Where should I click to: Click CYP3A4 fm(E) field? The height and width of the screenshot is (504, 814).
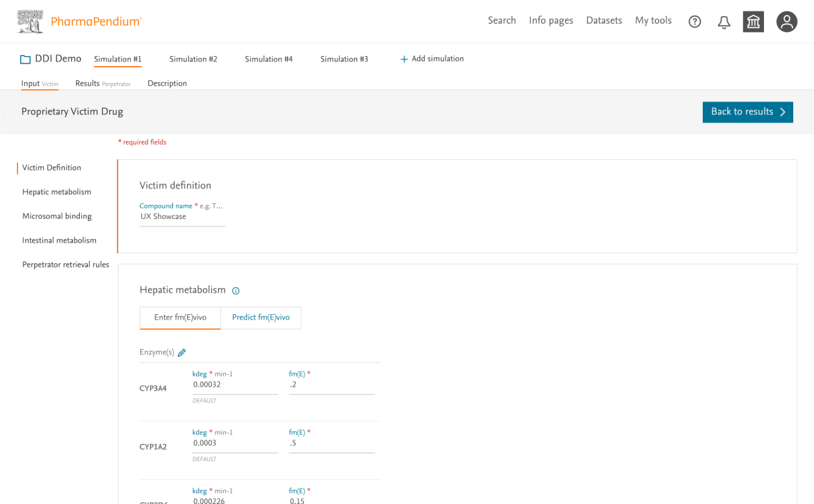[x=332, y=385]
